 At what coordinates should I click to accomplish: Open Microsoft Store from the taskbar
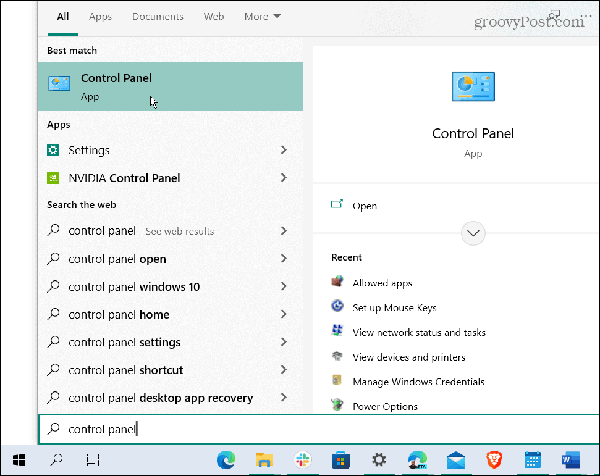pos(341,460)
